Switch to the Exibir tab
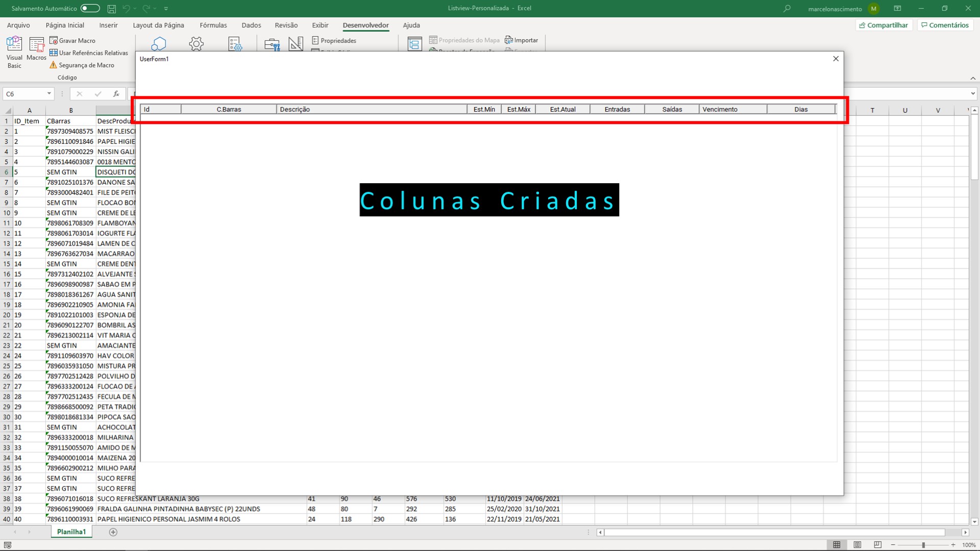This screenshot has width=980, height=551. click(320, 25)
